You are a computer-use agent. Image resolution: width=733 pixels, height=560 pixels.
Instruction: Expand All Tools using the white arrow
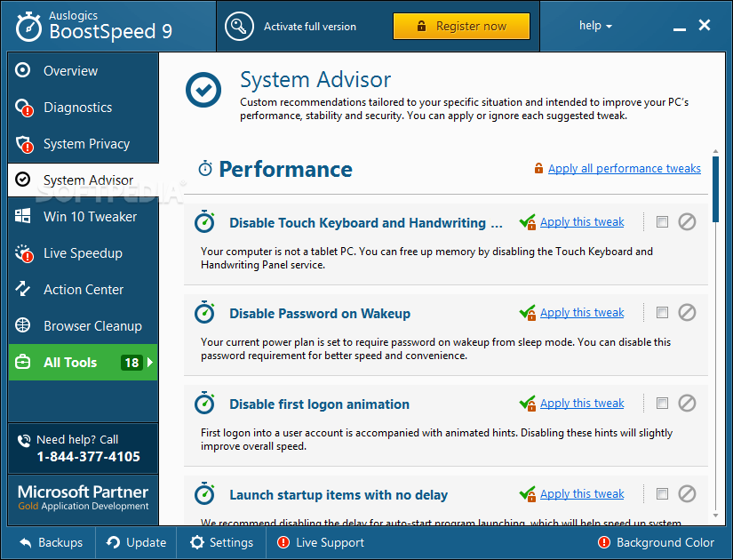pyautogui.click(x=150, y=362)
